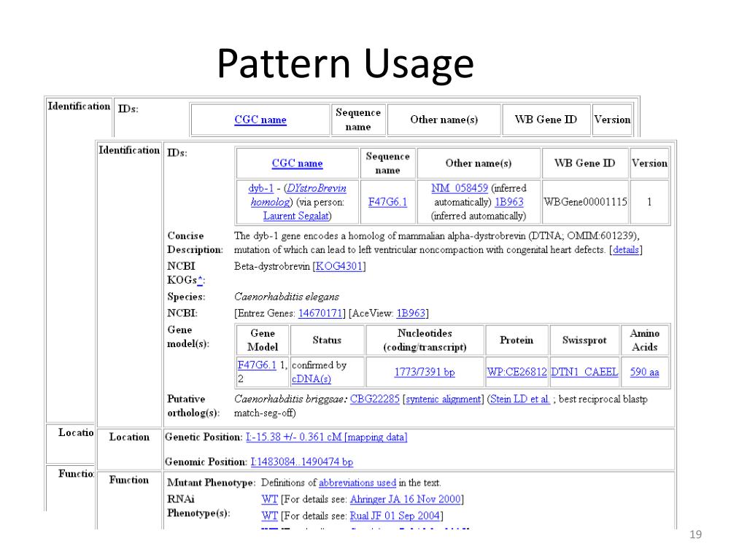Click the asterisk link after NCBI KOGs
Viewport: 747px width, 560px height.
(x=200, y=280)
